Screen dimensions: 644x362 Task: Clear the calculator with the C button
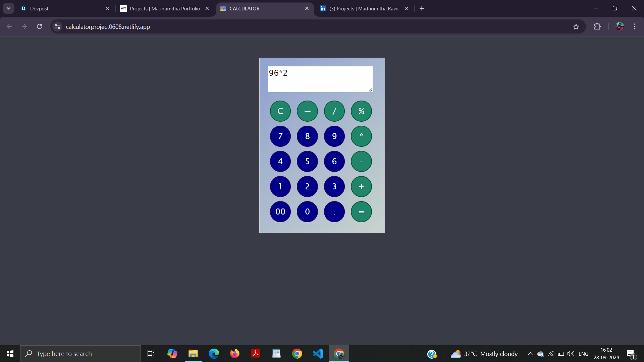(280, 111)
